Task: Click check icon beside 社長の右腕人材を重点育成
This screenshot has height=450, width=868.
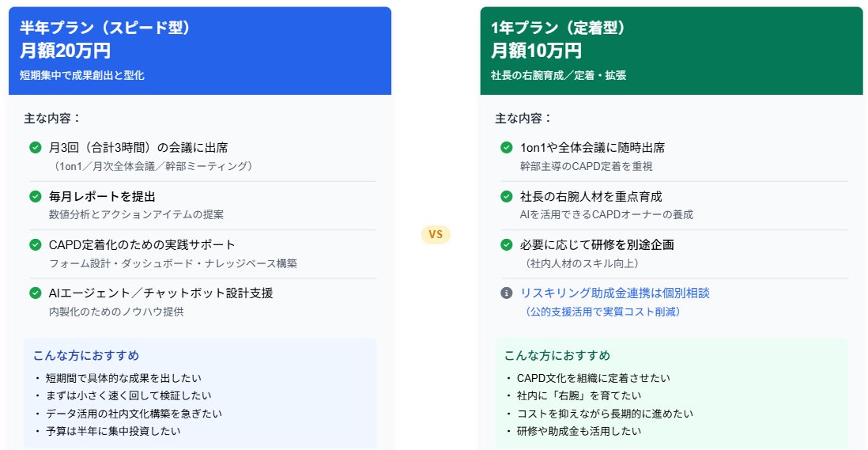Action: click(x=506, y=196)
